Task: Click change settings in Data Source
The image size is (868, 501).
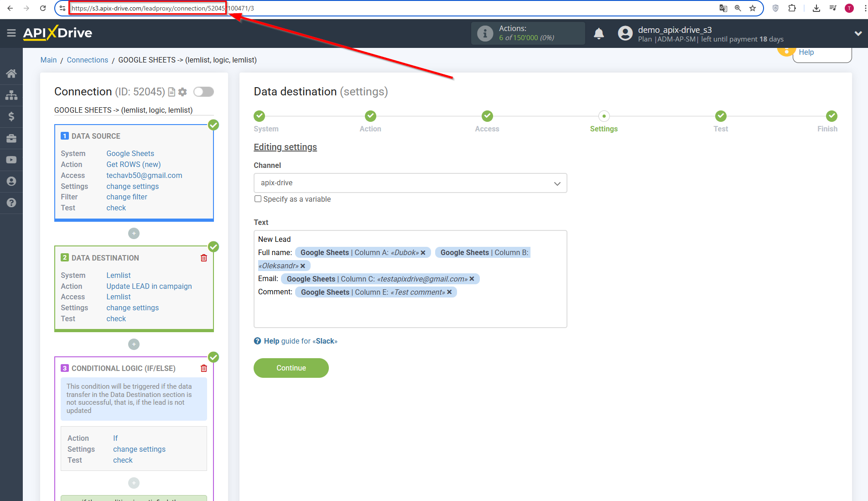Action: pyautogui.click(x=133, y=186)
